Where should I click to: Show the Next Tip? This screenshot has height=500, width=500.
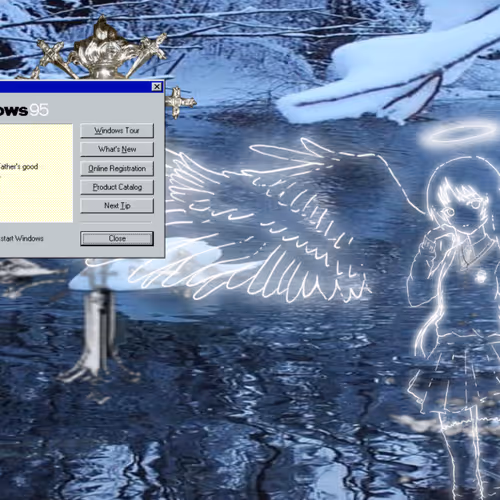click(117, 206)
